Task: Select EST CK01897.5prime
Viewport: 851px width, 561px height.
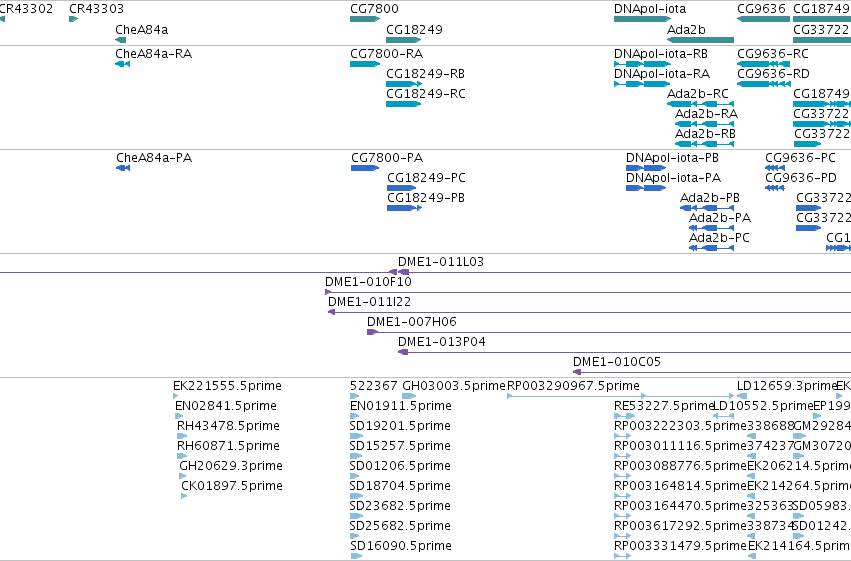Action: [x=232, y=486]
